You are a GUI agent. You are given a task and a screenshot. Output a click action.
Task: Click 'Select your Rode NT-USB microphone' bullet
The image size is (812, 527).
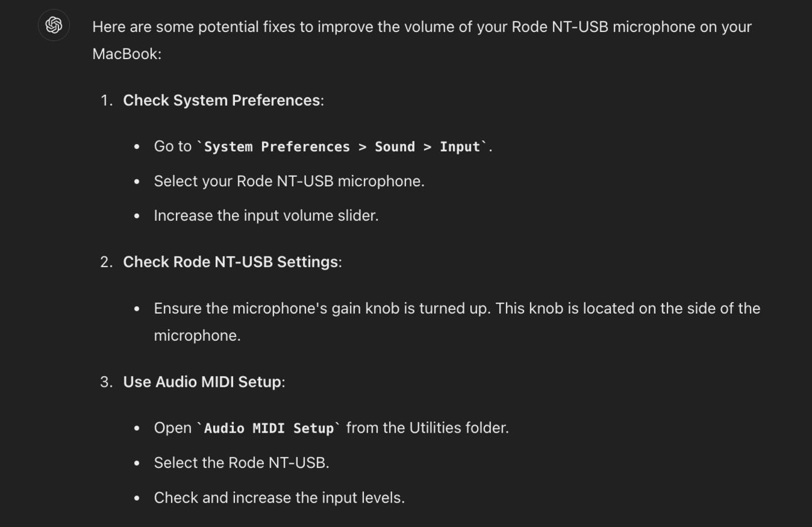(289, 181)
